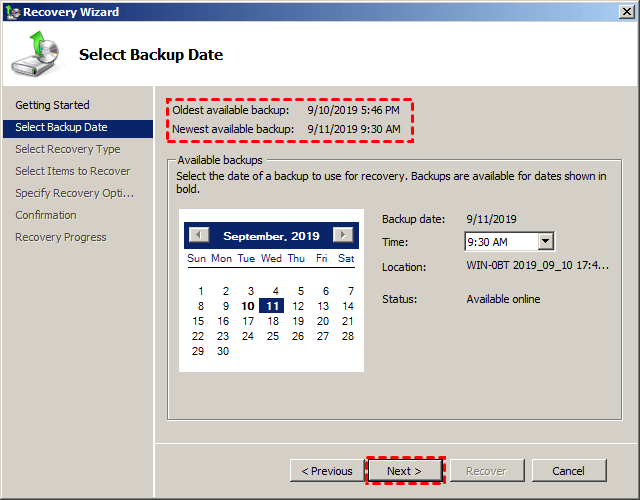
Task: Go to next month in calendar
Action: coord(343,235)
